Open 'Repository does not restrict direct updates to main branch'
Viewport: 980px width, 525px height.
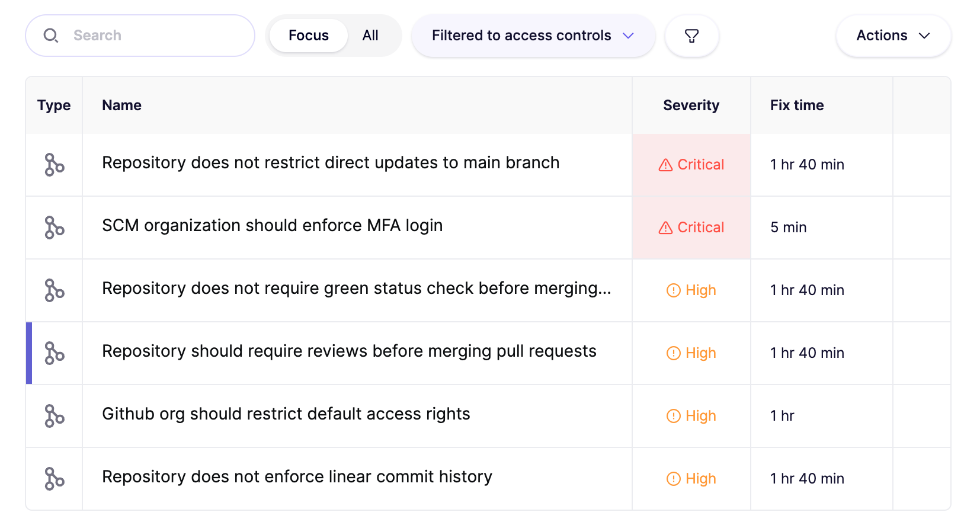click(x=331, y=162)
